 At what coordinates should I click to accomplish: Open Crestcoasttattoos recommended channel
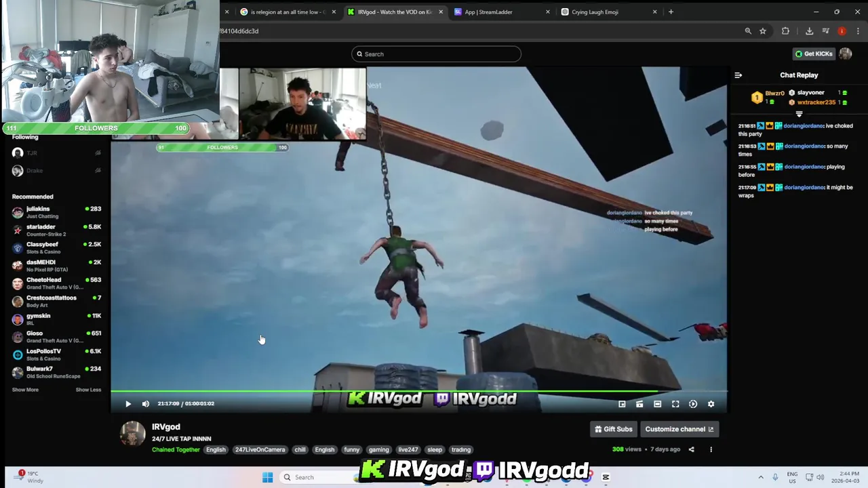[56, 301]
